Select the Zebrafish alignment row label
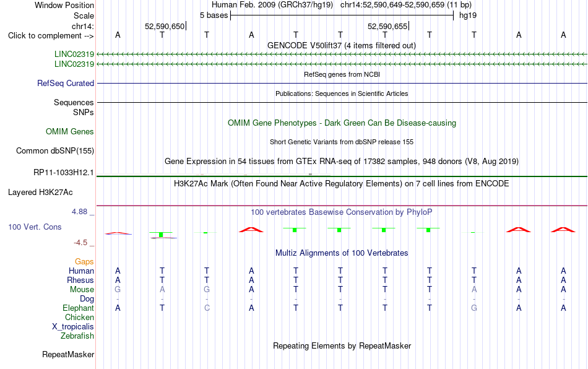Image resolution: width=588 pixels, height=369 pixels. point(77,336)
